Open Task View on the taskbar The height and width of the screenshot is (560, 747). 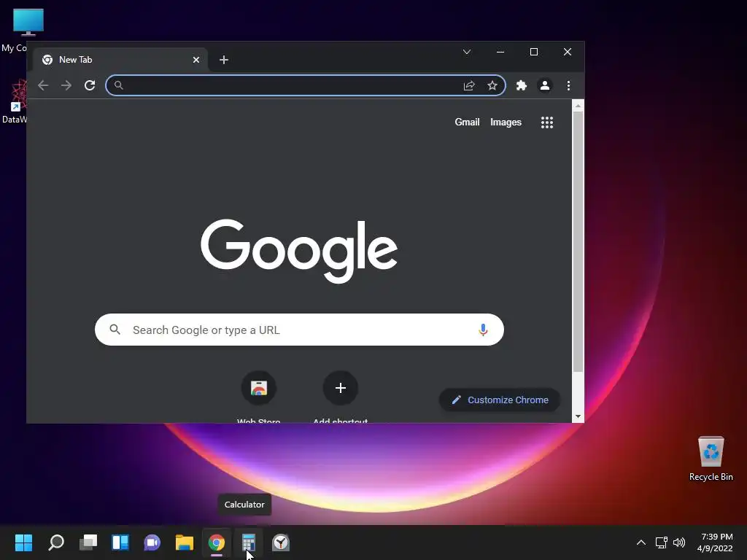[x=88, y=542]
